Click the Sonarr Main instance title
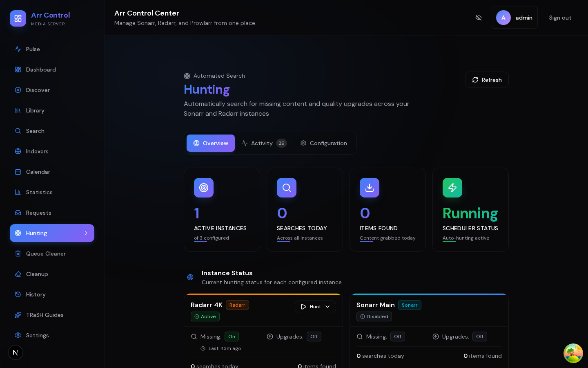Screen dimensions: 588x368 click(x=376, y=305)
